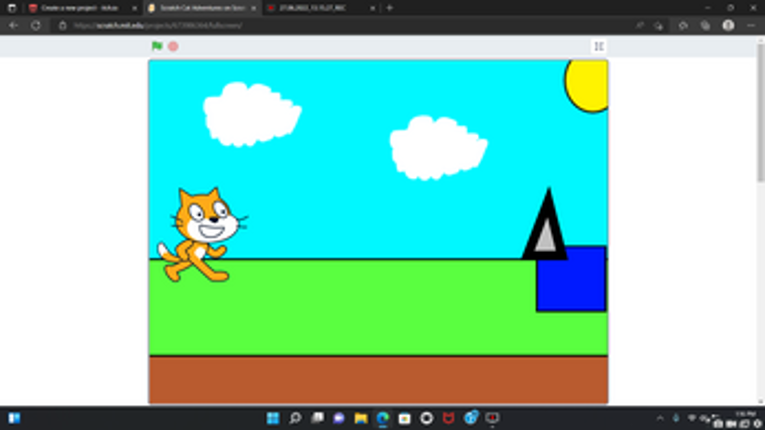Switch to the Scratch Cat Adventures tab
The width and height of the screenshot is (765, 430).
tap(201, 8)
